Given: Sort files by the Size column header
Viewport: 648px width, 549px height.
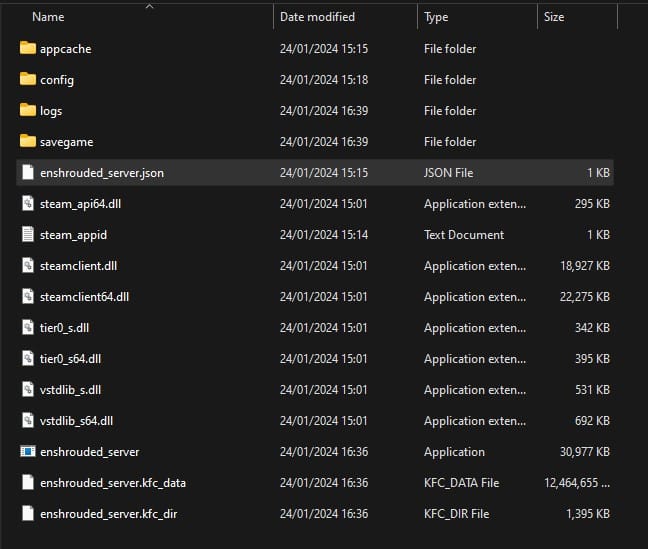Looking at the screenshot, I should pos(554,17).
